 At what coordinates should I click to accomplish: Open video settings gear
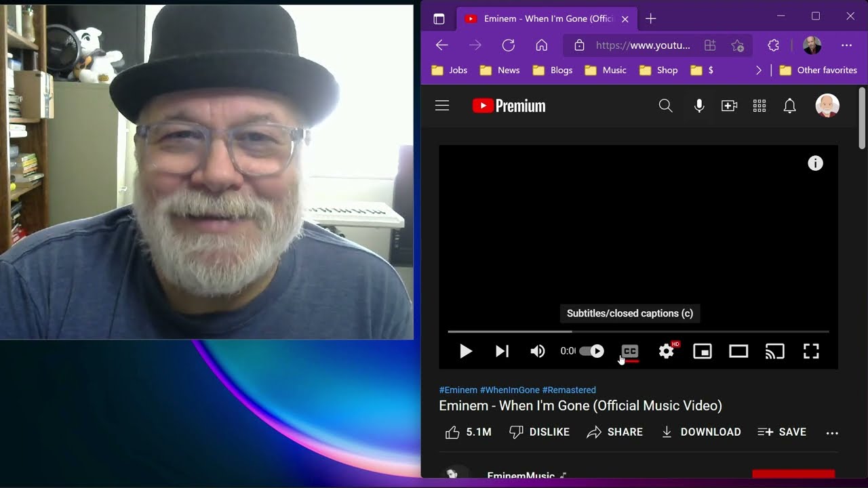(667, 351)
